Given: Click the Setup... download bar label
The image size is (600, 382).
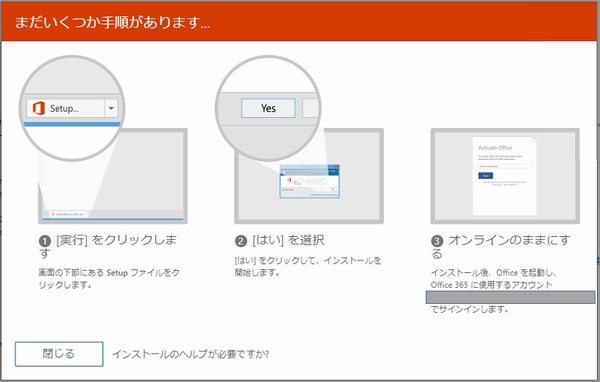Looking at the screenshot, I should coord(64,108).
